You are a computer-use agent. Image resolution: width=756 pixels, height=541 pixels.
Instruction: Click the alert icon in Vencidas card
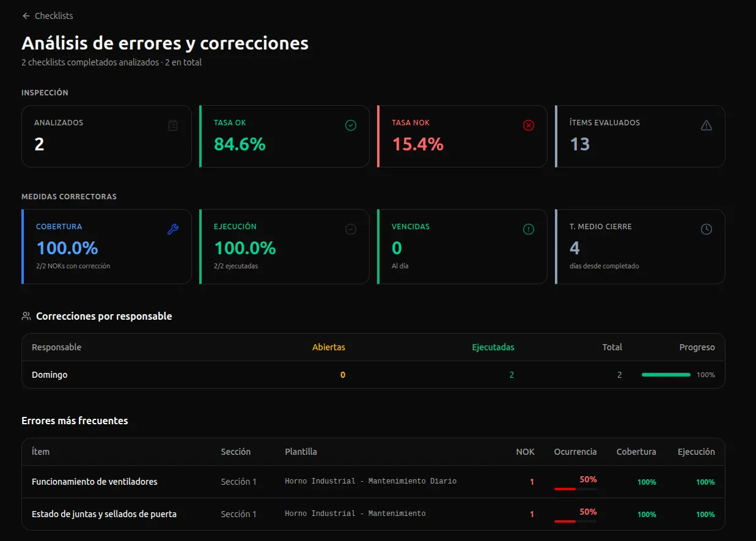(529, 229)
